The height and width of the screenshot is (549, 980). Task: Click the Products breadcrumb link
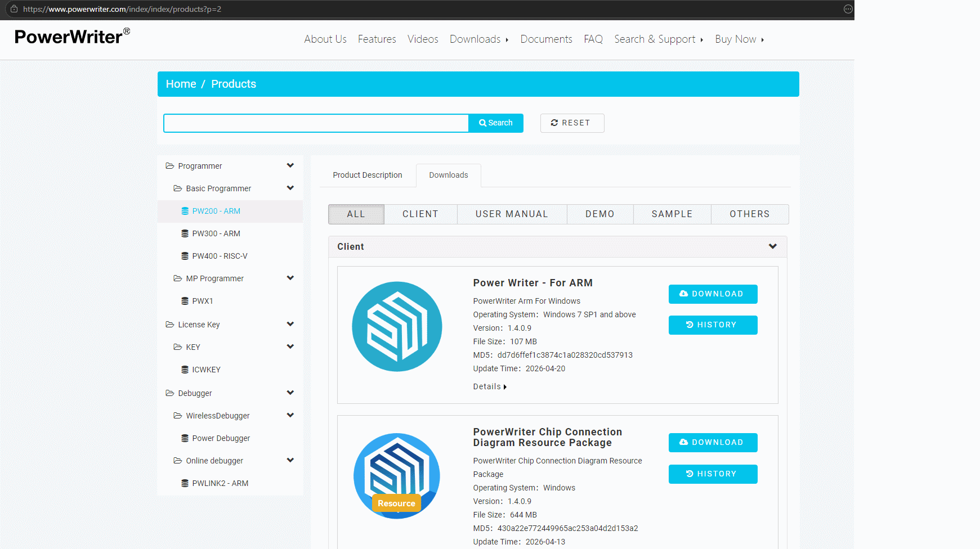(234, 84)
